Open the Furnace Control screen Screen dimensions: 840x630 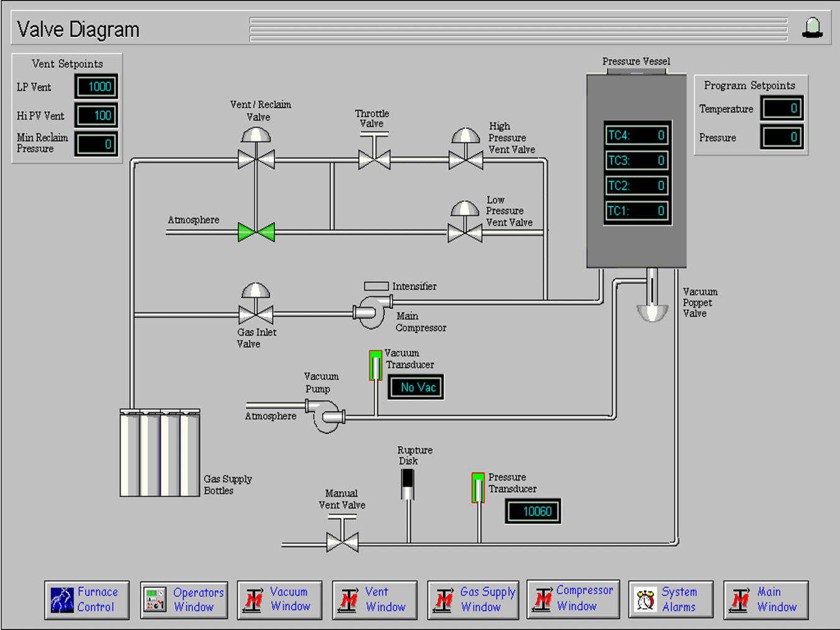pos(87,600)
